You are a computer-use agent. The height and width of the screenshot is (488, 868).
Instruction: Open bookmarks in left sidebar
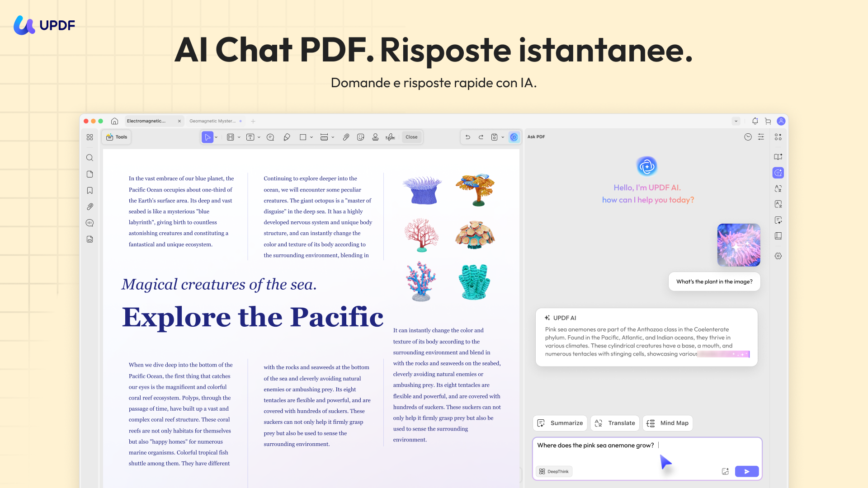coord(90,191)
